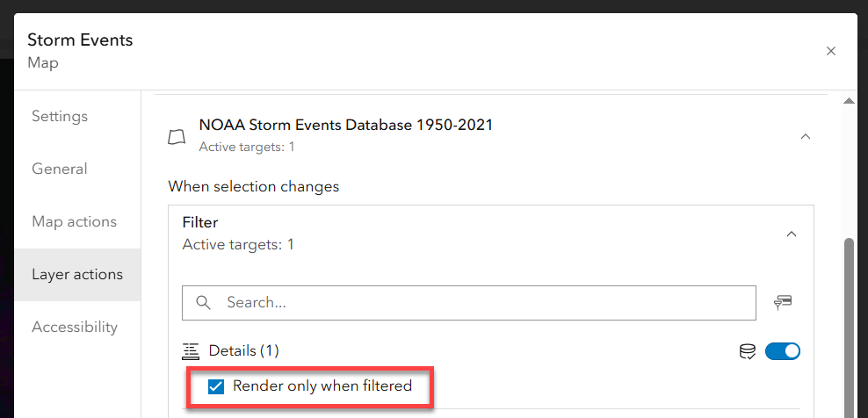
Task: Close the Storm Events configuration dialog
Action: tap(831, 51)
